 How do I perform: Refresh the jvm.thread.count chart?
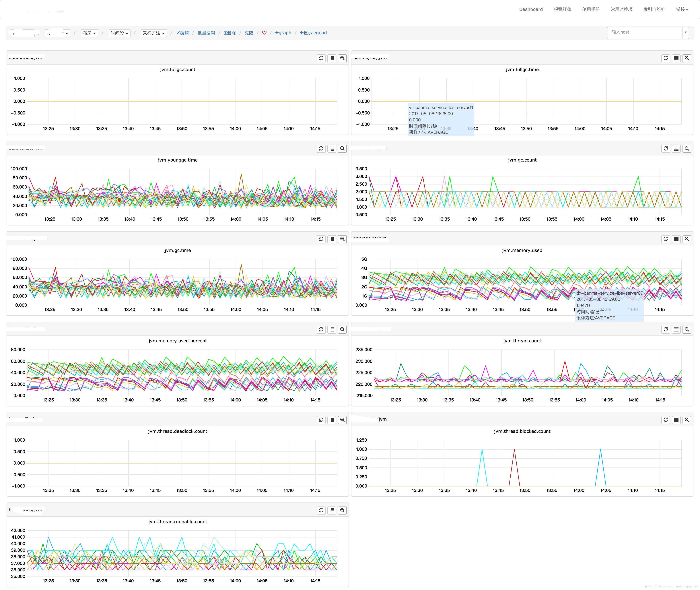(x=666, y=329)
